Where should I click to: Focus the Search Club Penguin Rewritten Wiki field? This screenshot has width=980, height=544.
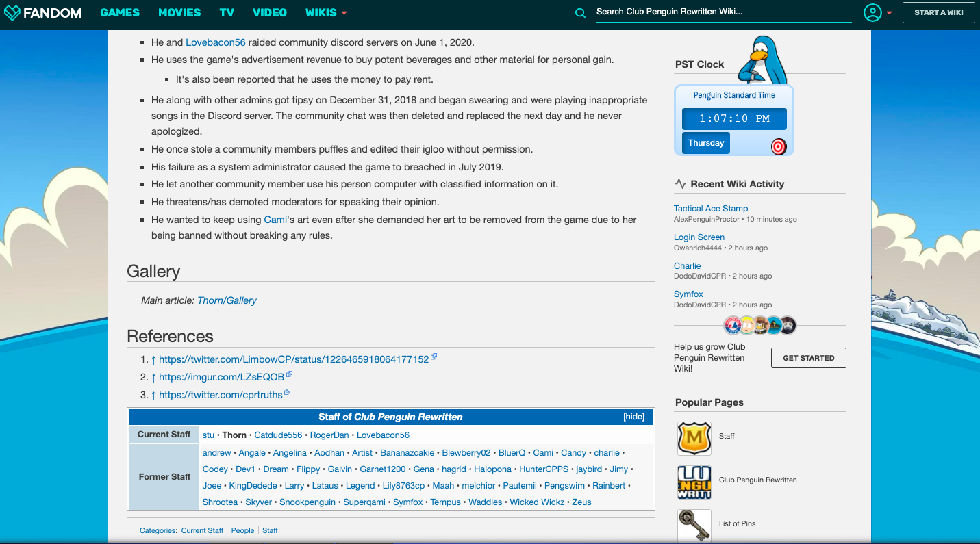[723, 12]
